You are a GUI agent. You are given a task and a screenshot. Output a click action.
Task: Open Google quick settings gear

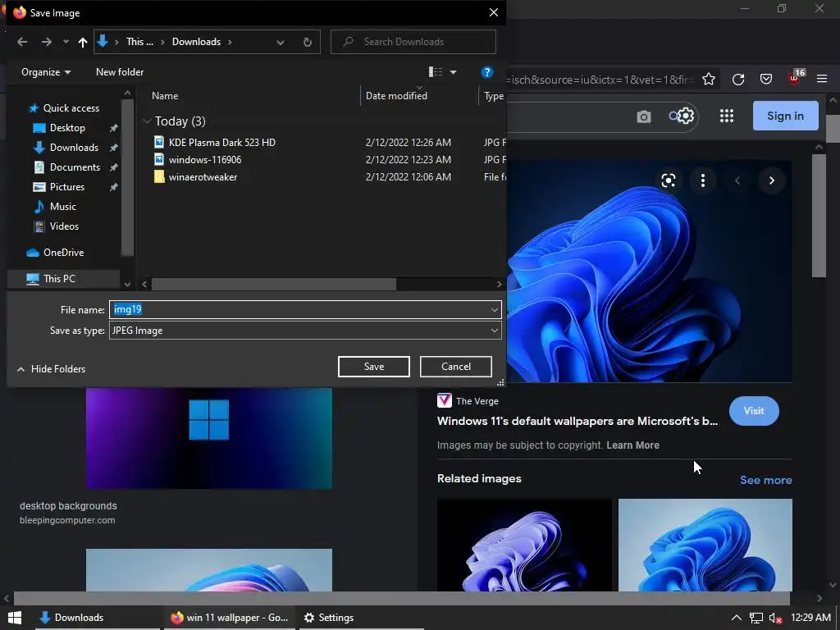point(686,116)
